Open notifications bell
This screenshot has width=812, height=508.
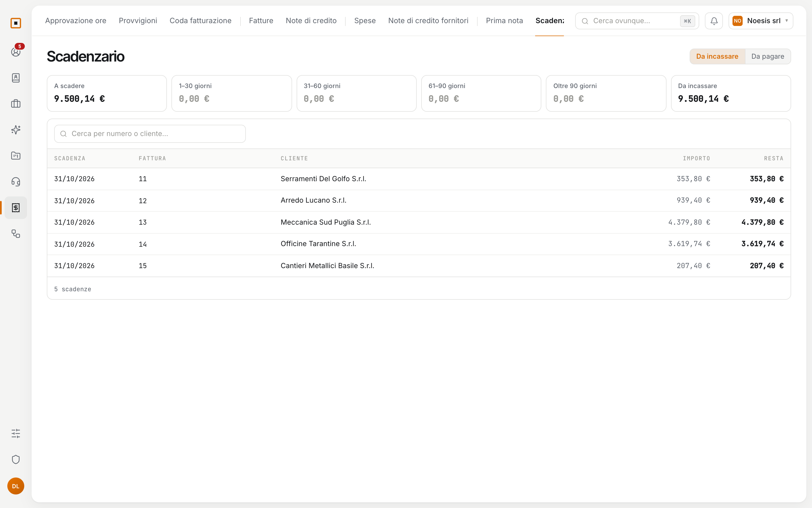(x=714, y=21)
